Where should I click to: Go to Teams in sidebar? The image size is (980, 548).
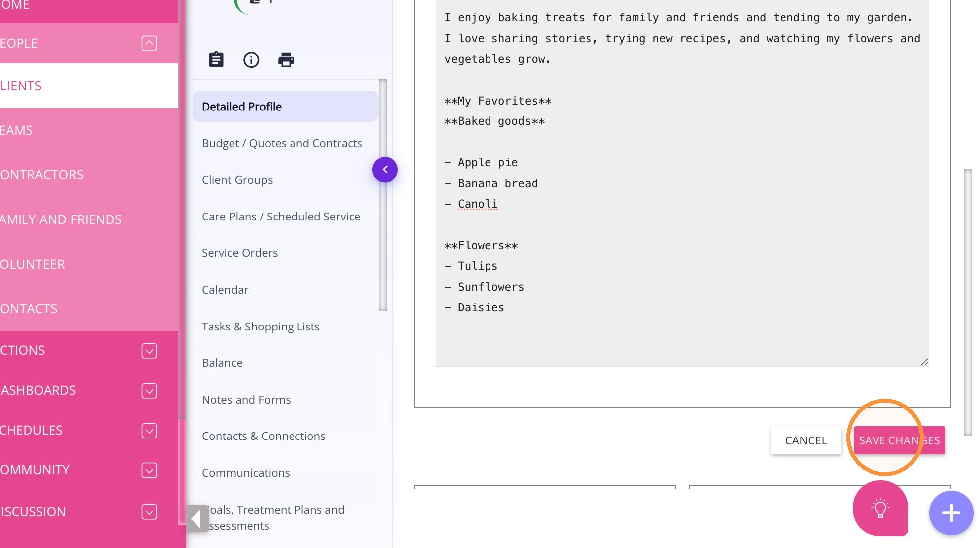[89, 130]
